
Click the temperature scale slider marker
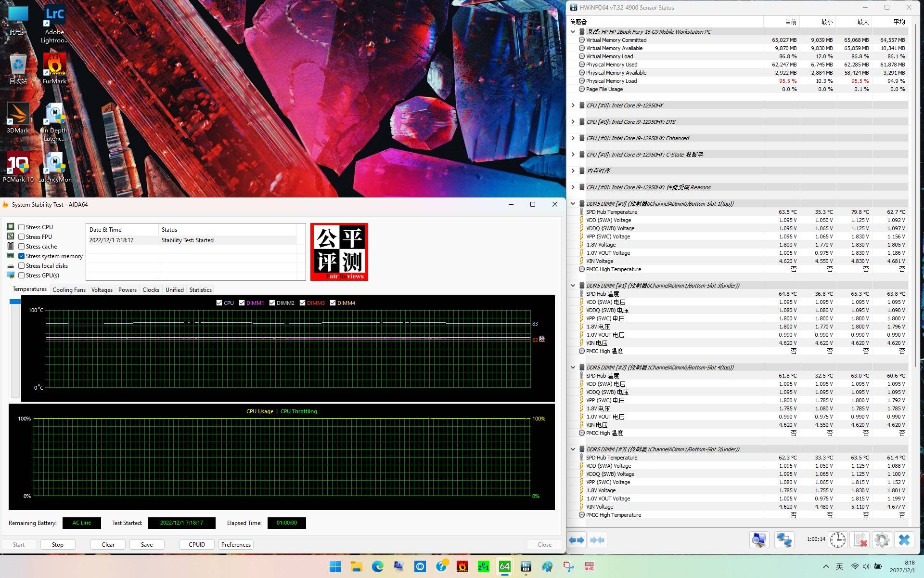point(15,302)
